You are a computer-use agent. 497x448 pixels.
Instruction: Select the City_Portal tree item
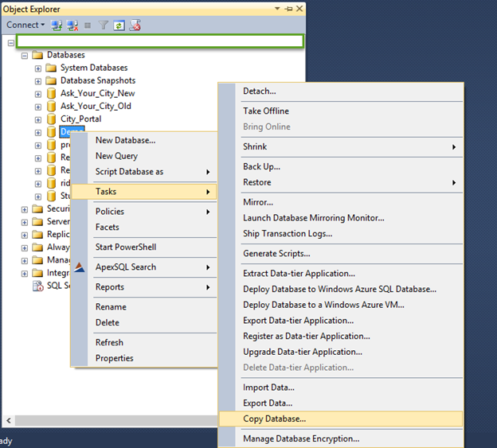(80, 119)
